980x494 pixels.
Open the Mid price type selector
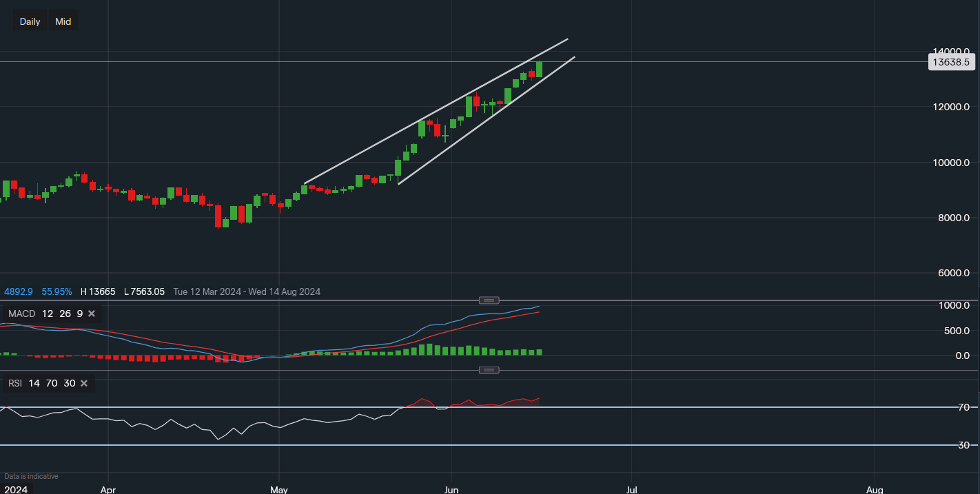pos(63,21)
